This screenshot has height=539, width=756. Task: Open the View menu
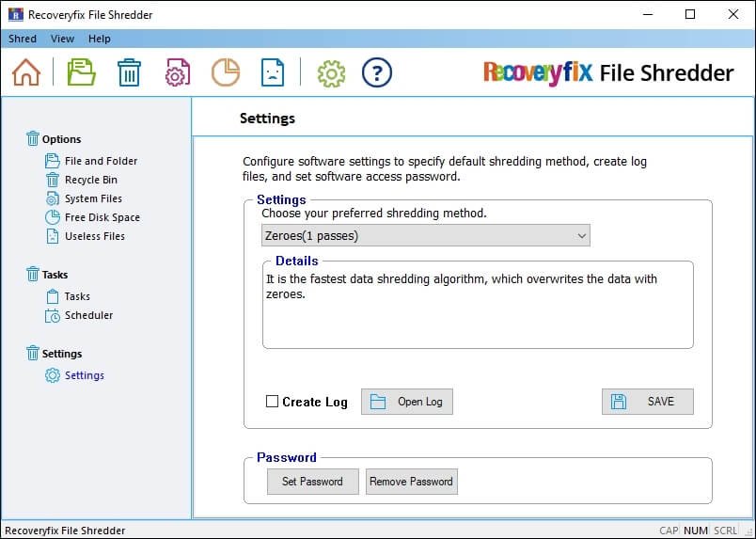coord(62,39)
